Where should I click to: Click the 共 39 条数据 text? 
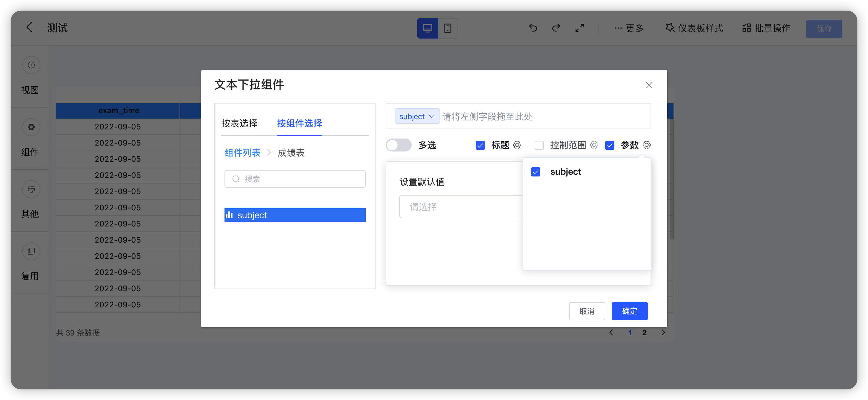click(x=78, y=333)
